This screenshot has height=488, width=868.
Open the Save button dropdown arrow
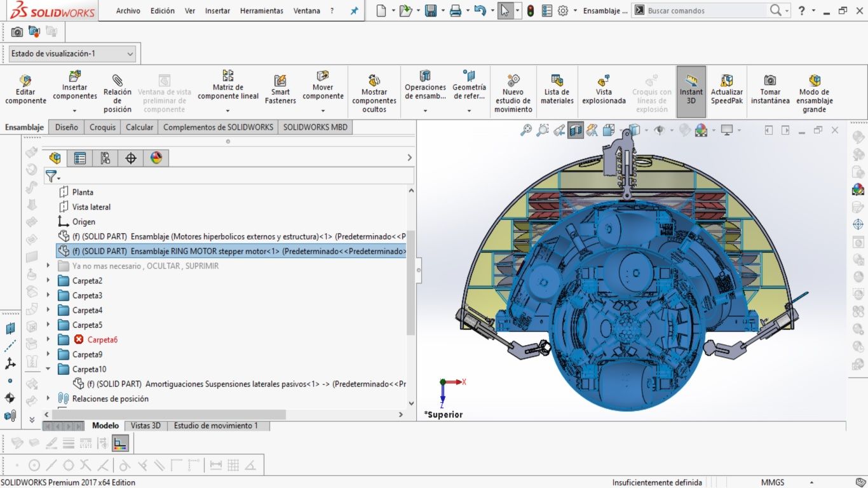442,11
